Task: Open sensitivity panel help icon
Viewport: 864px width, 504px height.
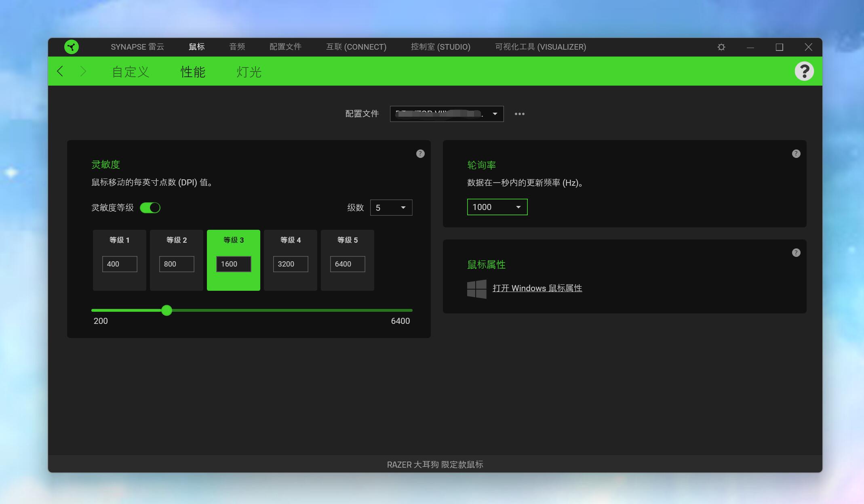Action: [x=420, y=153]
